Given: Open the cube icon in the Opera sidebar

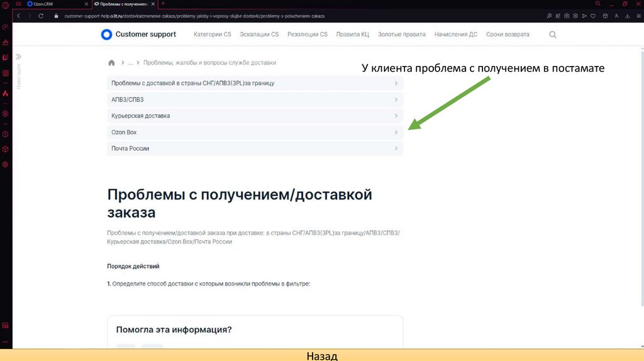Looking at the screenshot, I should tap(5, 149).
